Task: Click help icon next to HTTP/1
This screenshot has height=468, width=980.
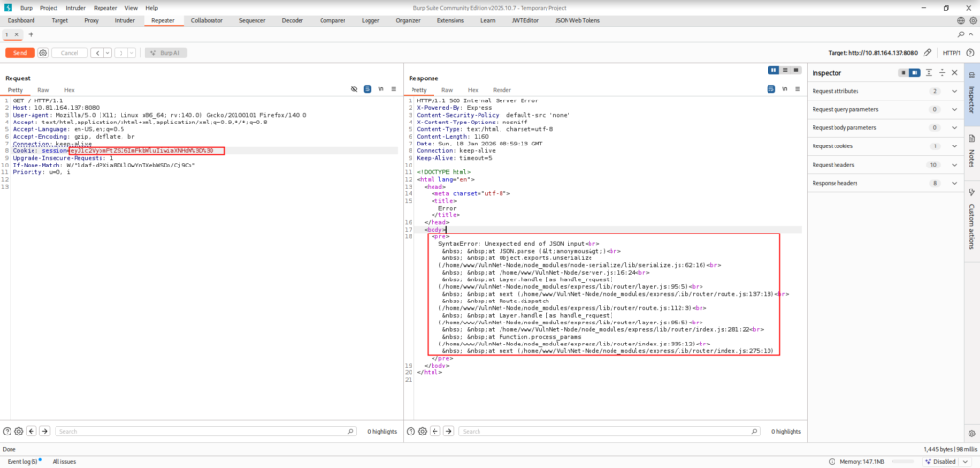Action: coord(968,53)
